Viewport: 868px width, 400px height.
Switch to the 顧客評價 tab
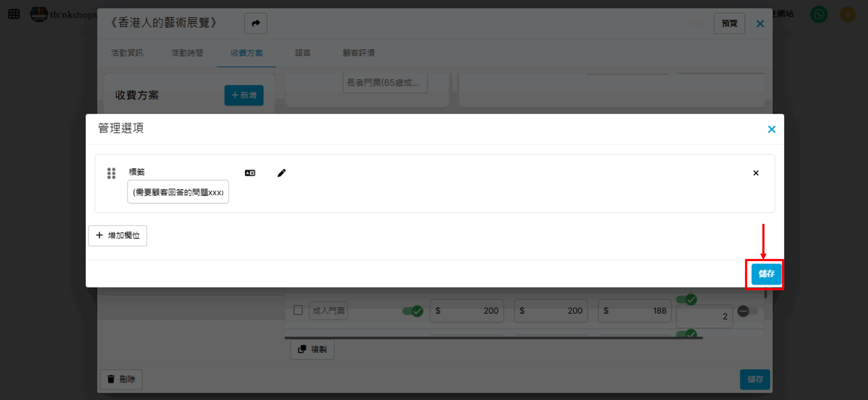coord(358,53)
